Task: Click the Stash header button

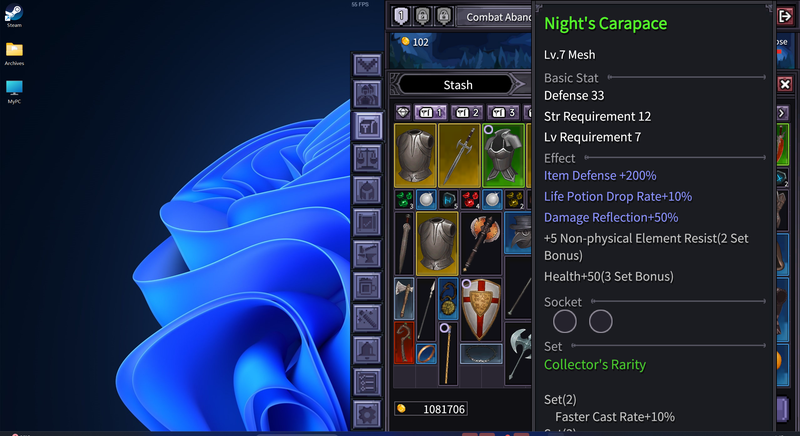Action: 458,85
